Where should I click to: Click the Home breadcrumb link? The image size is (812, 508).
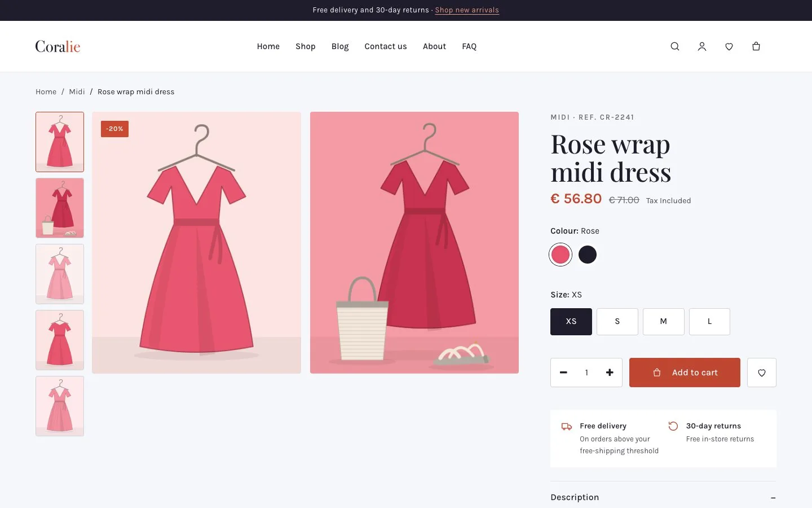click(46, 91)
